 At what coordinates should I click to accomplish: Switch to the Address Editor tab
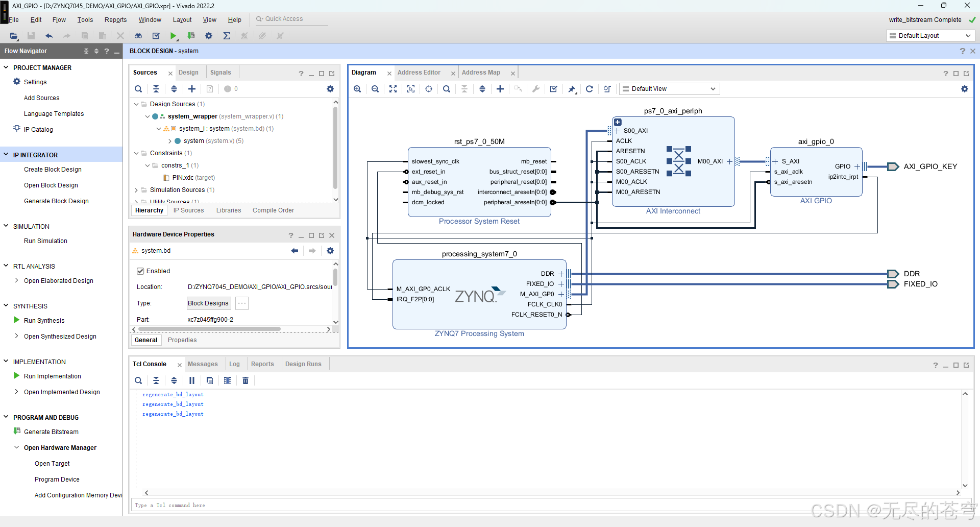[x=419, y=73]
